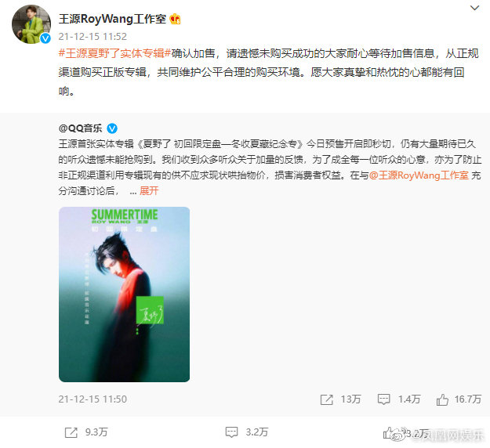Image resolution: width=490 pixels, height=448 pixels.
Task: Open the 16.7万 like count
Action: click(x=467, y=399)
